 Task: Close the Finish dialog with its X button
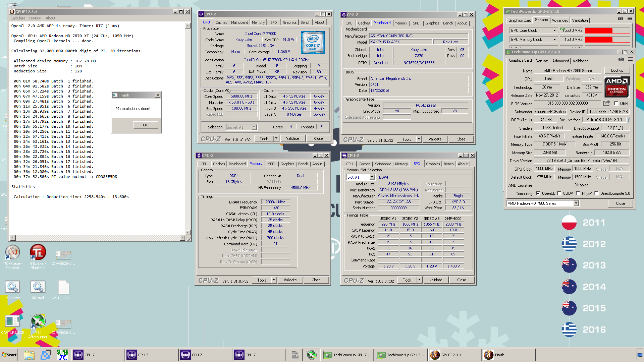[158, 95]
